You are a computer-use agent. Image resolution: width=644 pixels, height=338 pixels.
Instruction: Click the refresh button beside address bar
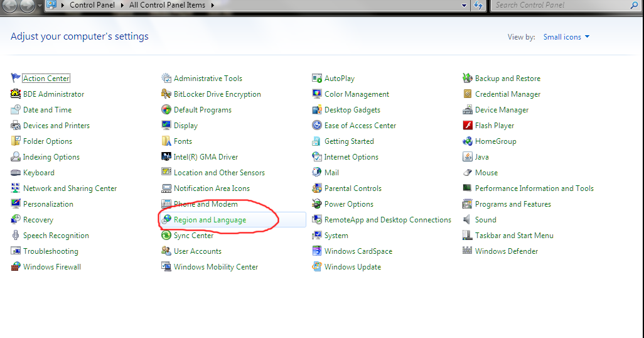coord(478,6)
